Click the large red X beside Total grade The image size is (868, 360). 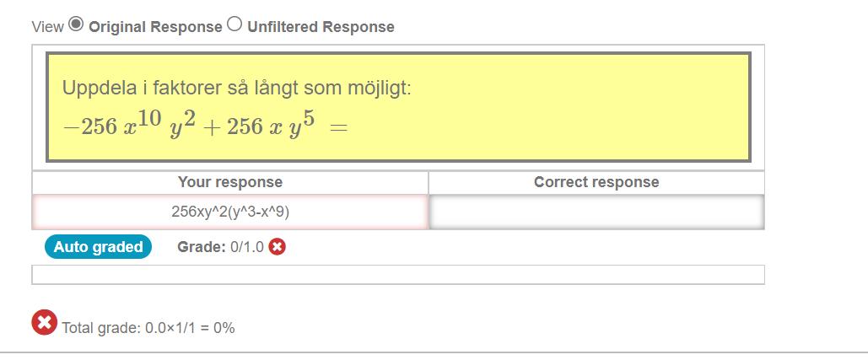pyautogui.click(x=44, y=322)
